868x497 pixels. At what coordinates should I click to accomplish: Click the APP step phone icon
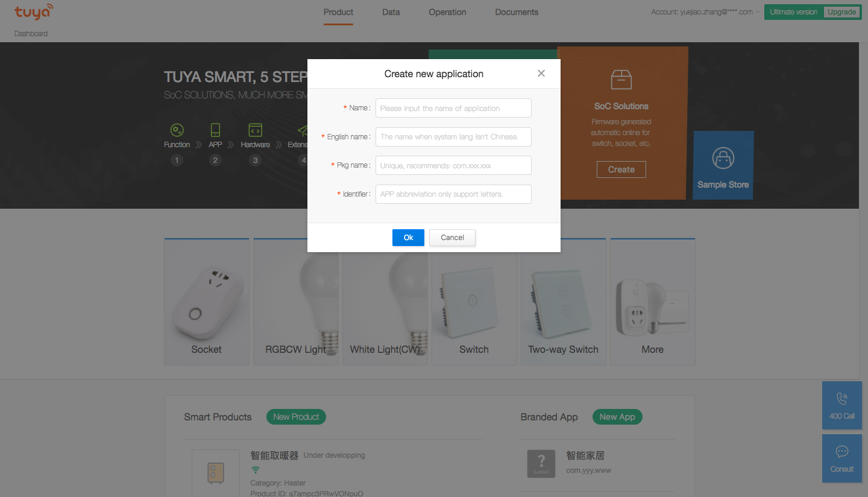[215, 130]
